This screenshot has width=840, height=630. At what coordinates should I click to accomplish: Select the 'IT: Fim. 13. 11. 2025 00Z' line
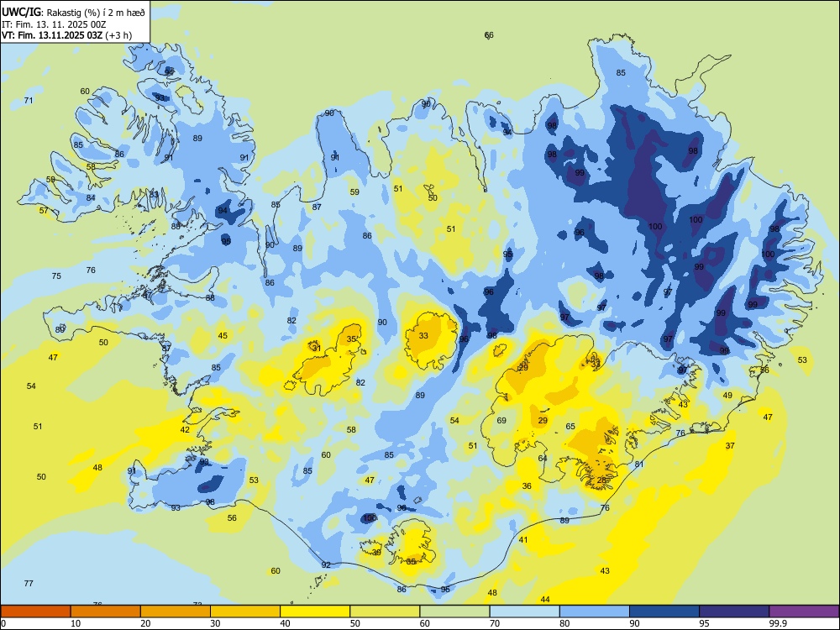(54, 24)
